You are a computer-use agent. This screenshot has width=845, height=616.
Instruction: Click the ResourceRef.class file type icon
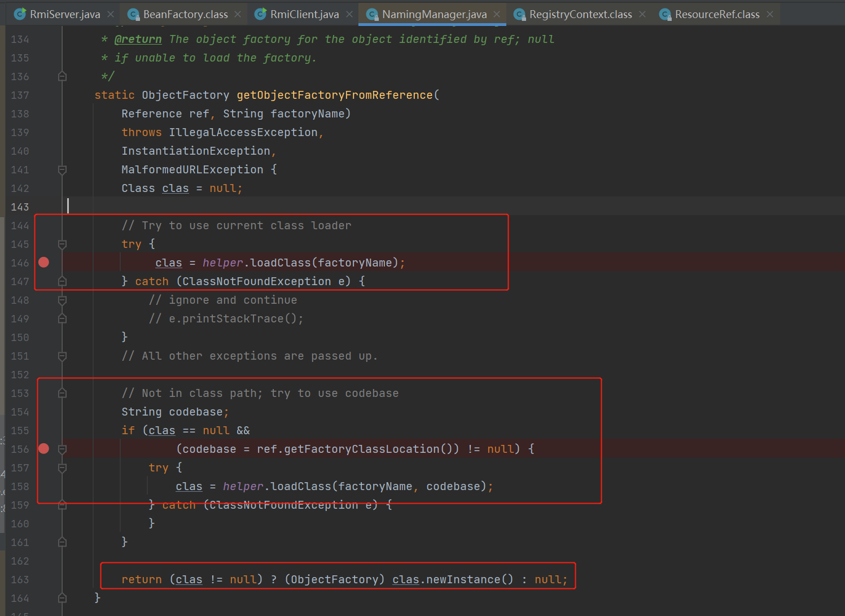pyautogui.click(x=665, y=14)
